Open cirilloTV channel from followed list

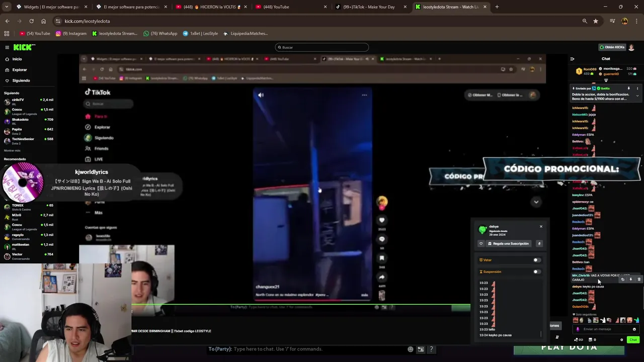click(29, 101)
